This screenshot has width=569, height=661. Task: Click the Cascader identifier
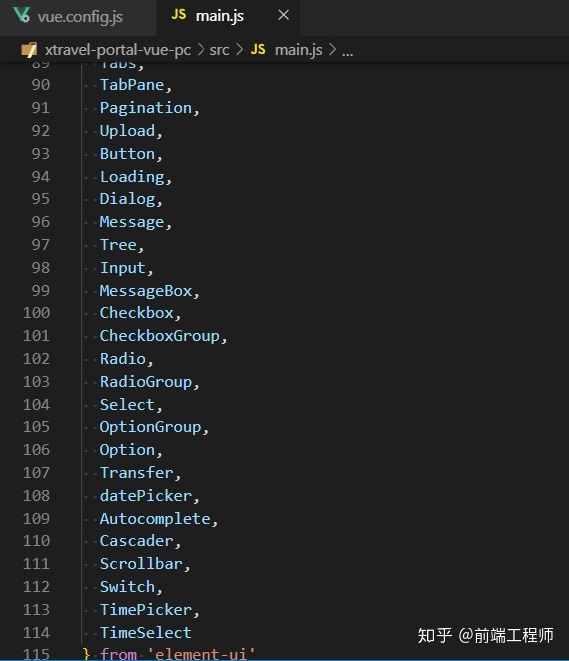136,541
